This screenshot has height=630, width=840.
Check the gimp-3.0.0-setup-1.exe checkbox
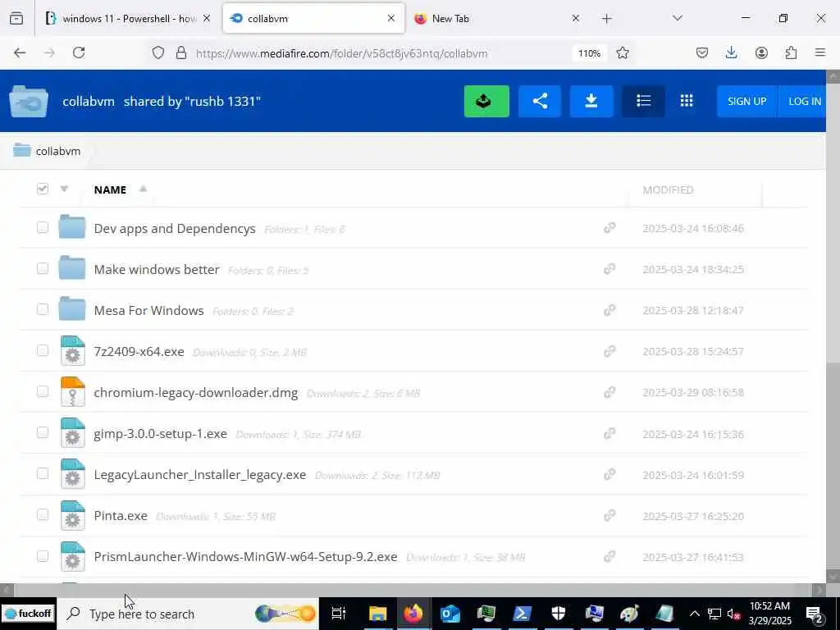point(43,432)
